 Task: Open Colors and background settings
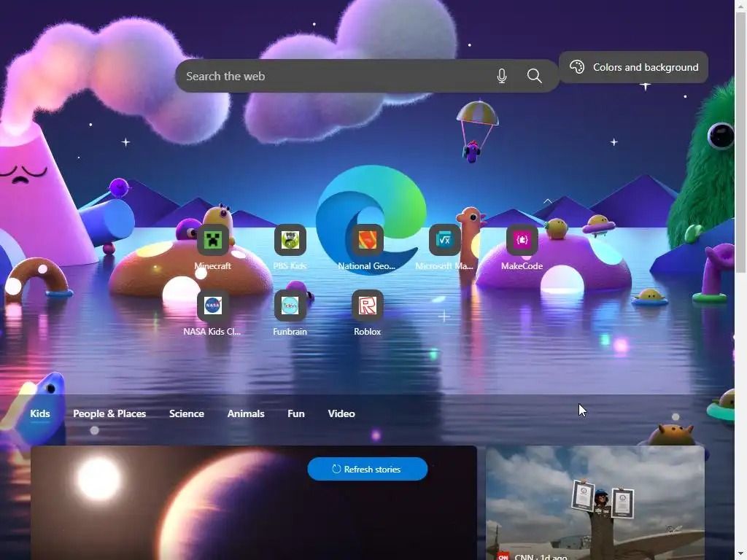pos(633,67)
